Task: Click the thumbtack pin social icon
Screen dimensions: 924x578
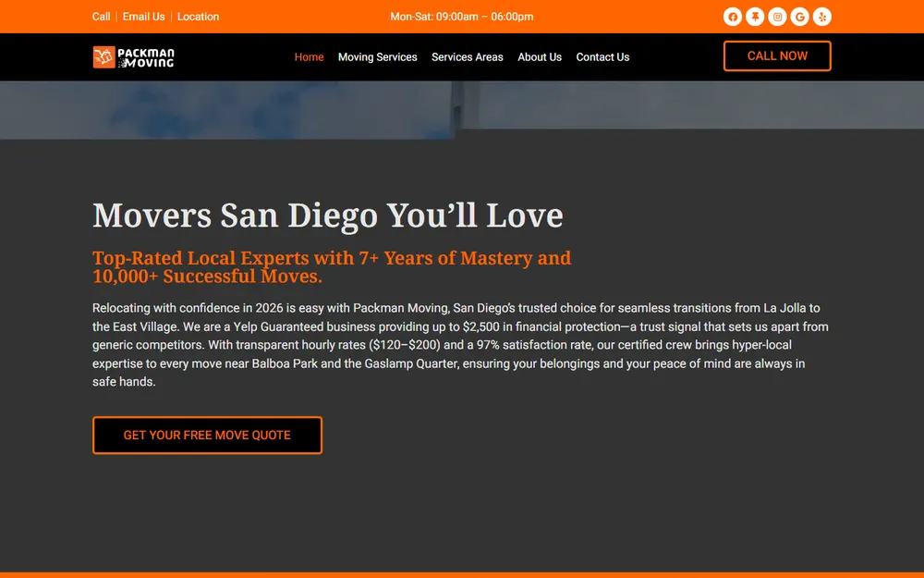Action: 755,17
